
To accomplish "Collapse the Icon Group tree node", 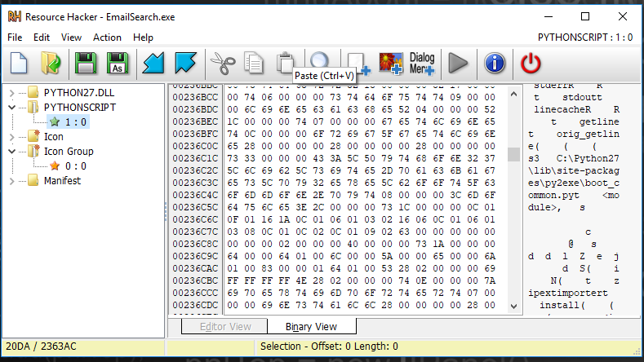I will 12,152.
